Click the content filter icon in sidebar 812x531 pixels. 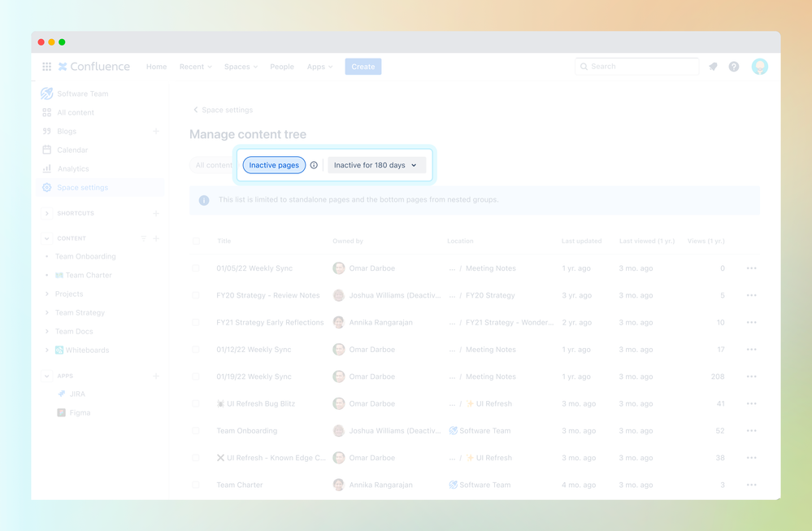pyautogui.click(x=143, y=238)
